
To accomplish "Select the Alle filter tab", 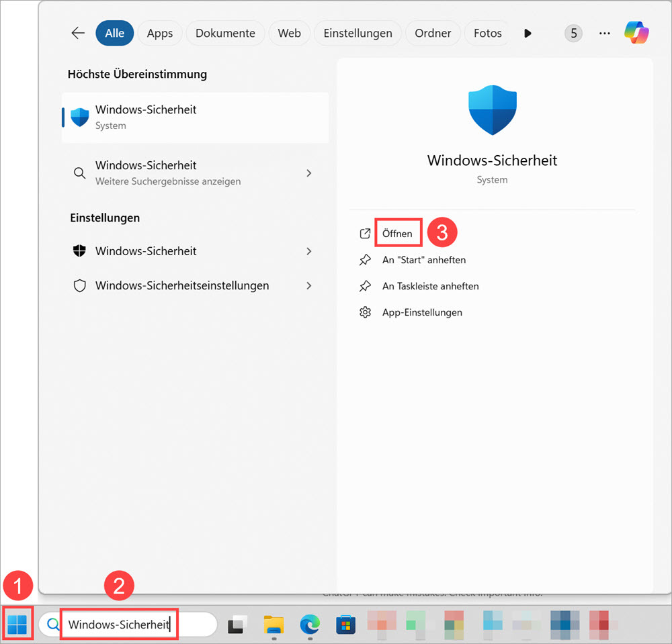I will tap(114, 33).
